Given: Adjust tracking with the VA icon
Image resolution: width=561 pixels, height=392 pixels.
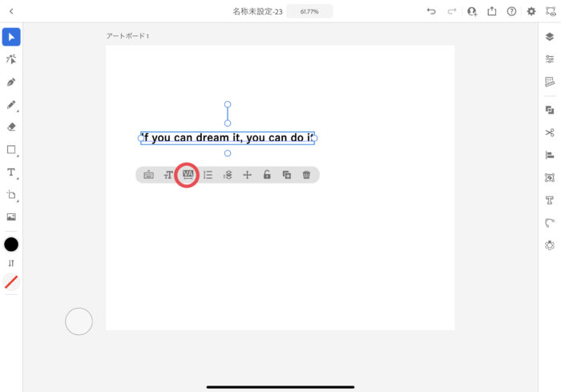Looking at the screenshot, I should pos(188,175).
